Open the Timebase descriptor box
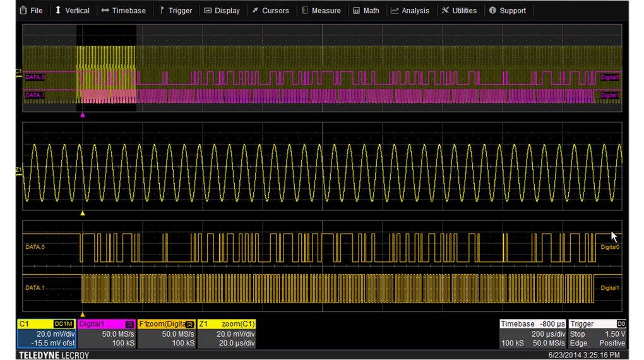This screenshot has width=644, height=360. [x=533, y=333]
